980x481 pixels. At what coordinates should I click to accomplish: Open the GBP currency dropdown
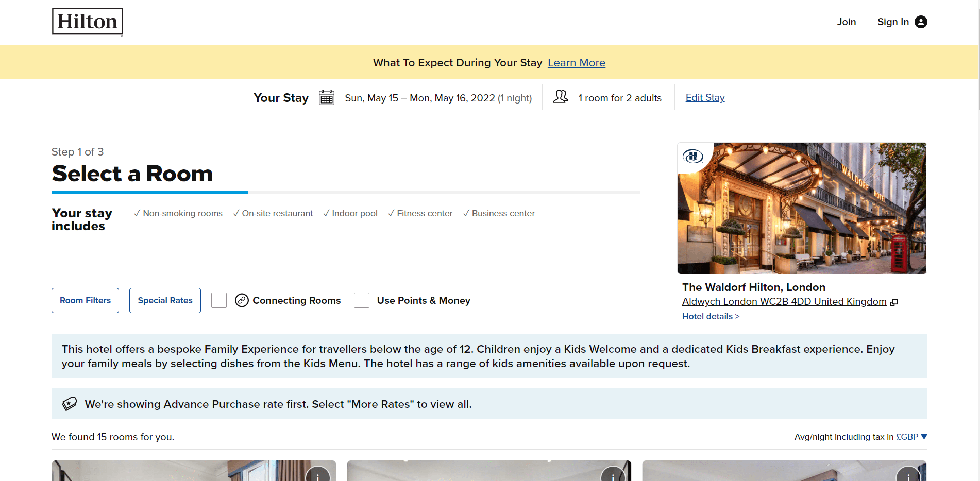911,437
